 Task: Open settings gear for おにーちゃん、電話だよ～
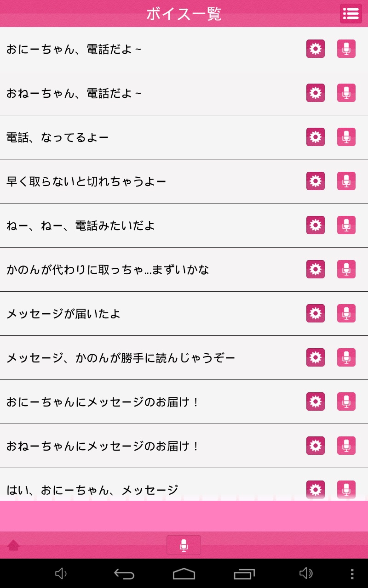click(x=316, y=49)
